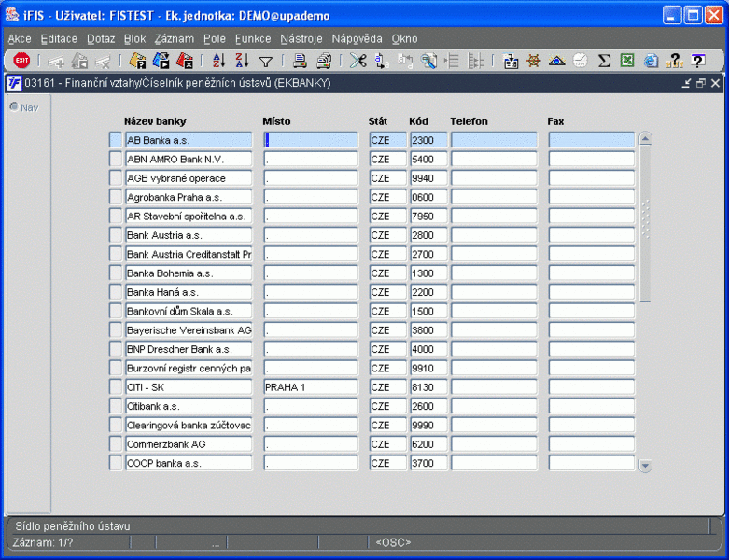Click code 1500 of Bankovní dům Skala

click(428, 311)
